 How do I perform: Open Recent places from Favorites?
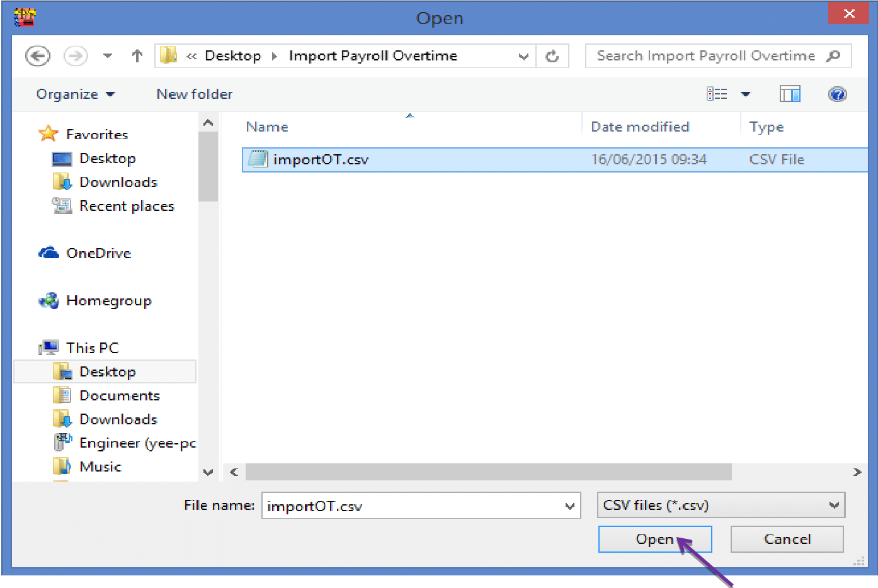(127, 205)
